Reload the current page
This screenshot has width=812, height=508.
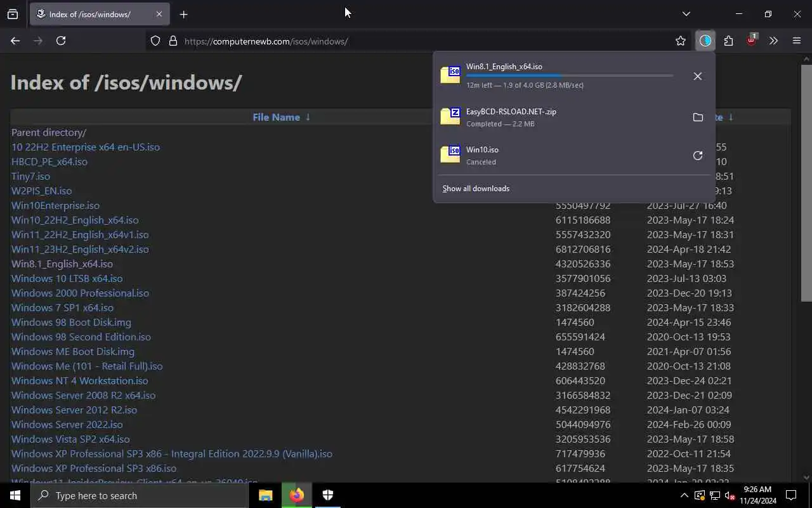click(61, 41)
